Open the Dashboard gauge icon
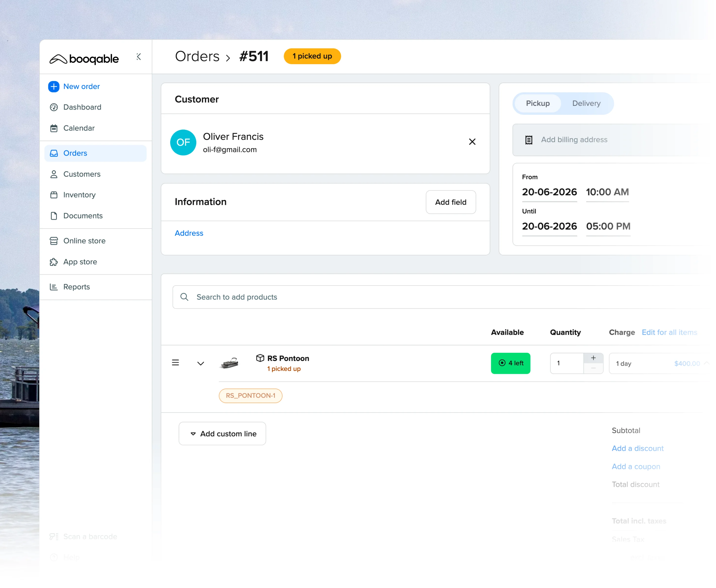The width and height of the screenshot is (716, 588). [x=53, y=107]
